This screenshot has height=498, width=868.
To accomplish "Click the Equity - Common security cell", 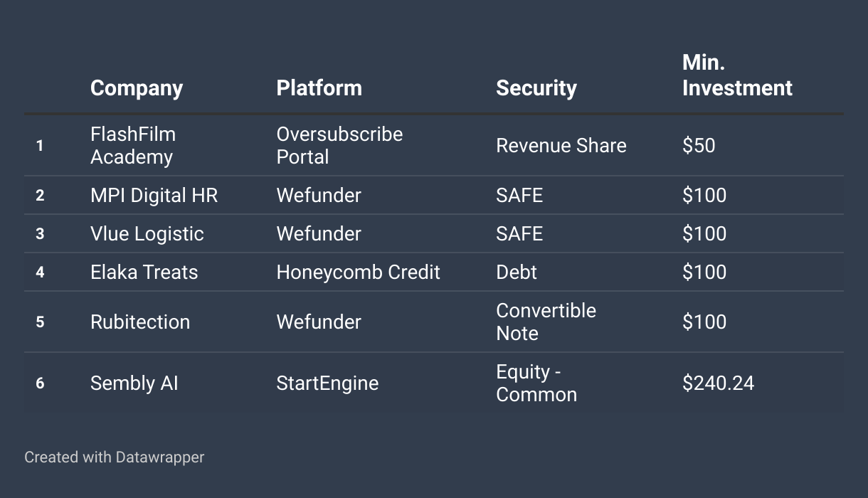I will [x=536, y=383].
